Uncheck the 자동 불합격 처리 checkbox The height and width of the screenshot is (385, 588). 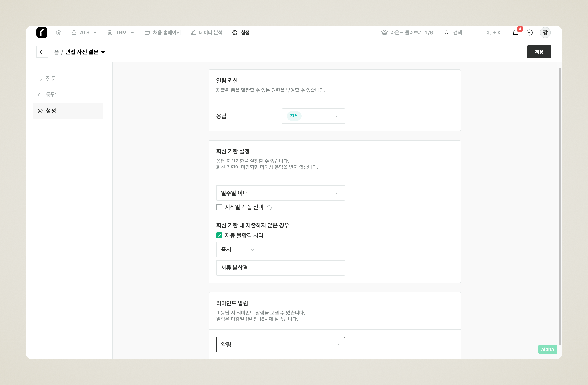click(219, 236)
